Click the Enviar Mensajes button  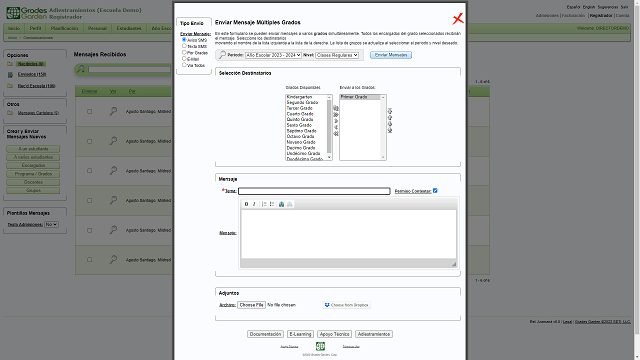click(x=391, y=55)
